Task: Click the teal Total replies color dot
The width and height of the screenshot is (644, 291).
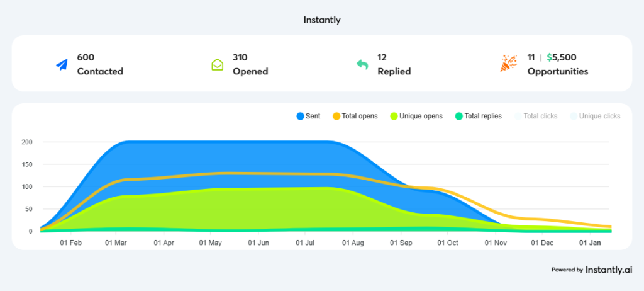Action: pyautogui.click(x=459, y=117)
